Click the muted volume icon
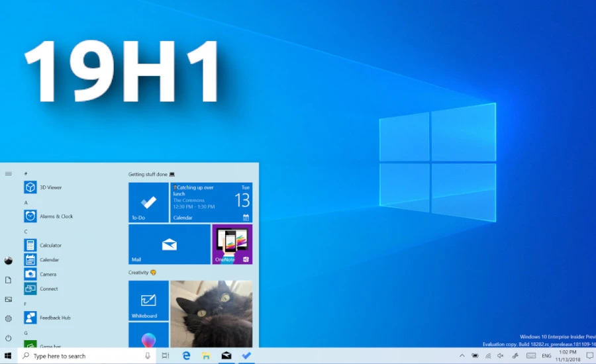Viewport: 596px width, 364px height. 501,356
